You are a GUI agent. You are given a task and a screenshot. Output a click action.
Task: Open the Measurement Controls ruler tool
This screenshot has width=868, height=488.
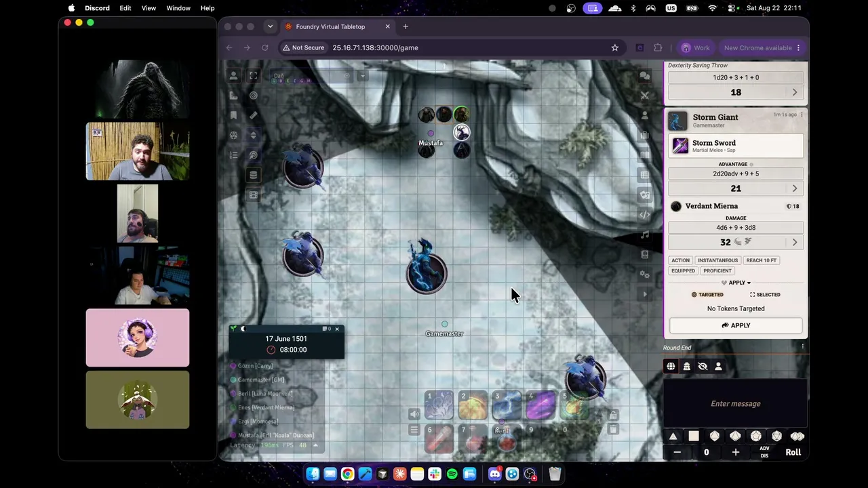[233, 96]
